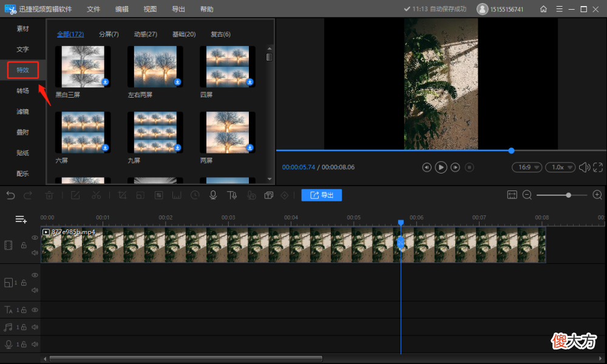This screenshot has height=364, width=607.
Task: Zoom out the timeline with minus magnifier
Action: click(527, 195)
